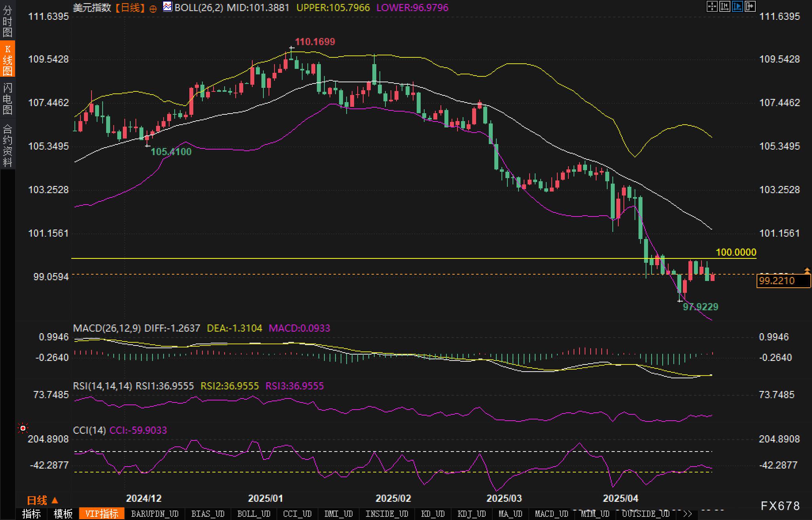The height and width of the screenshot is (520, 812).
Task: Select the MACD_UD indicator button
Action: pyautogui.click(x=551, y=514)
